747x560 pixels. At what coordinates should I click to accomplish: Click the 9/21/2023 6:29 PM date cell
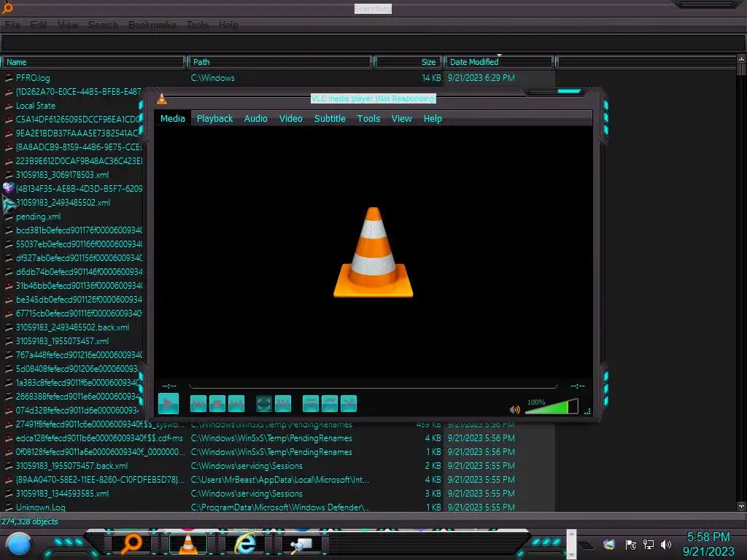[481, 77]
